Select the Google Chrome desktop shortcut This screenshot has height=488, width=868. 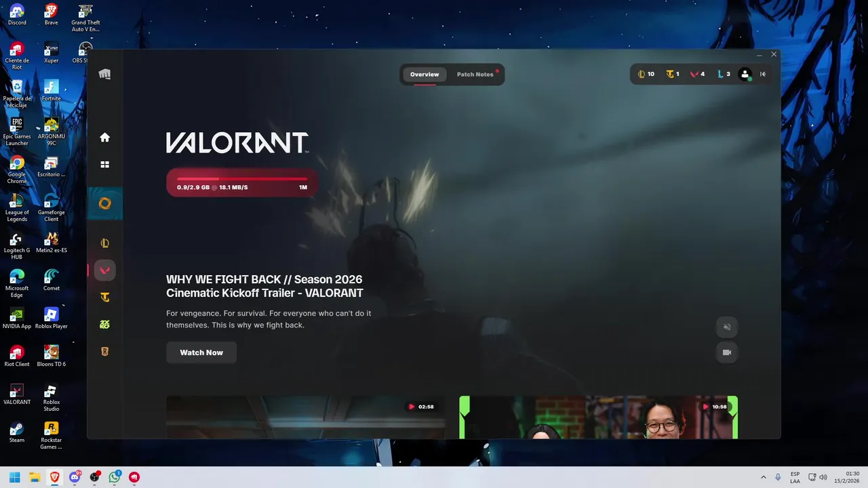[x=17, y=169]
